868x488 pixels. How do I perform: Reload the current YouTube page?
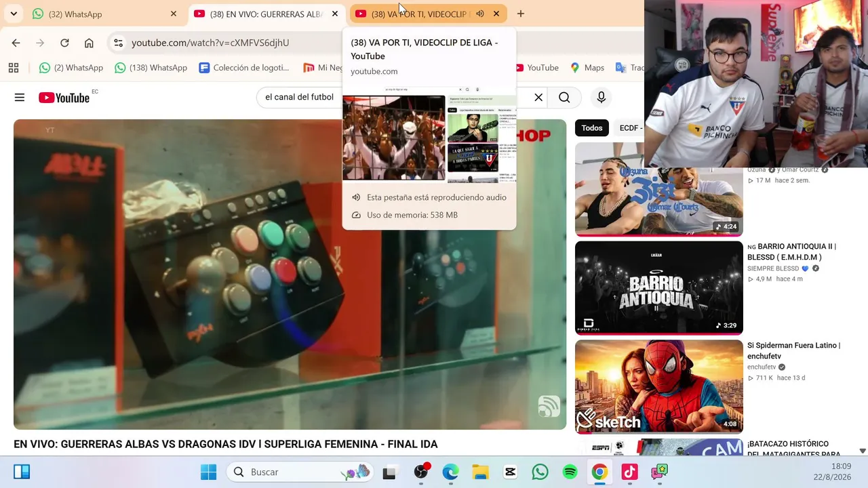pyautogui.click(x=64, y=43)
